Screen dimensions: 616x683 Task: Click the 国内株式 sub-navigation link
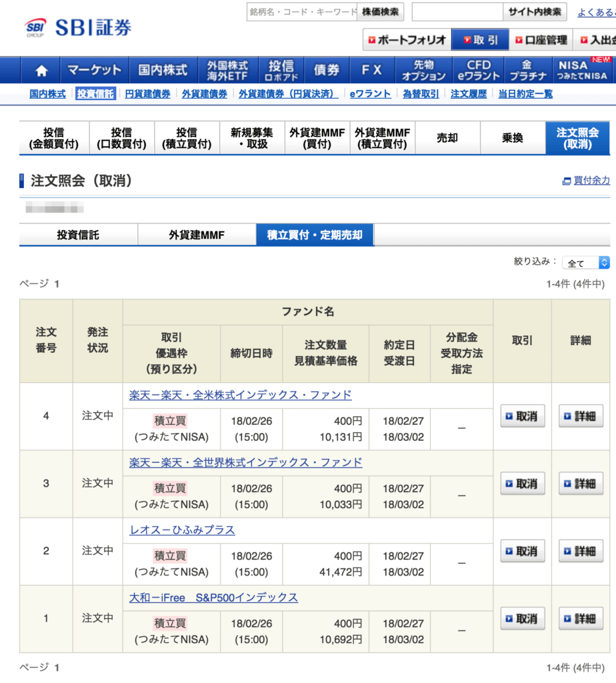[x=47, y=94]
